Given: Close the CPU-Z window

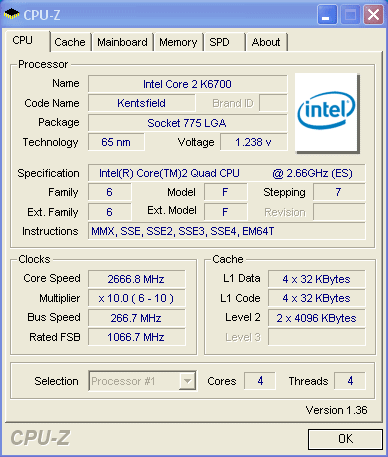Looking at the screenshot, I should [x=373, y=14].
